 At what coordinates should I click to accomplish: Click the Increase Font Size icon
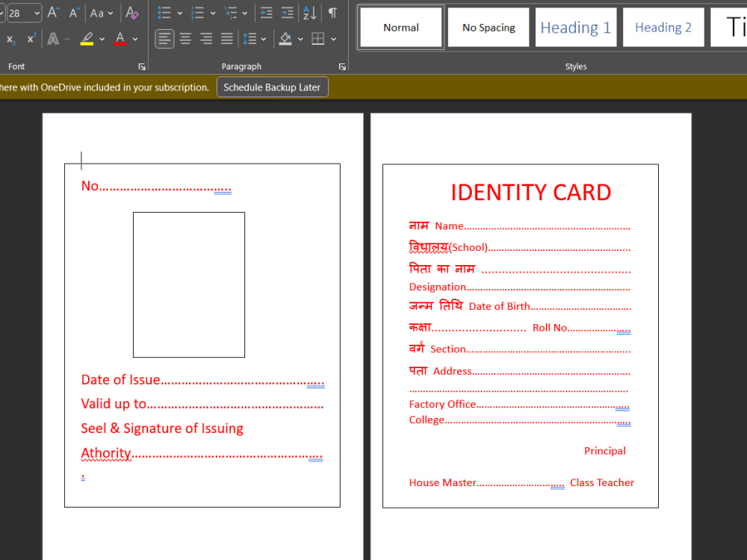[53, 13]
